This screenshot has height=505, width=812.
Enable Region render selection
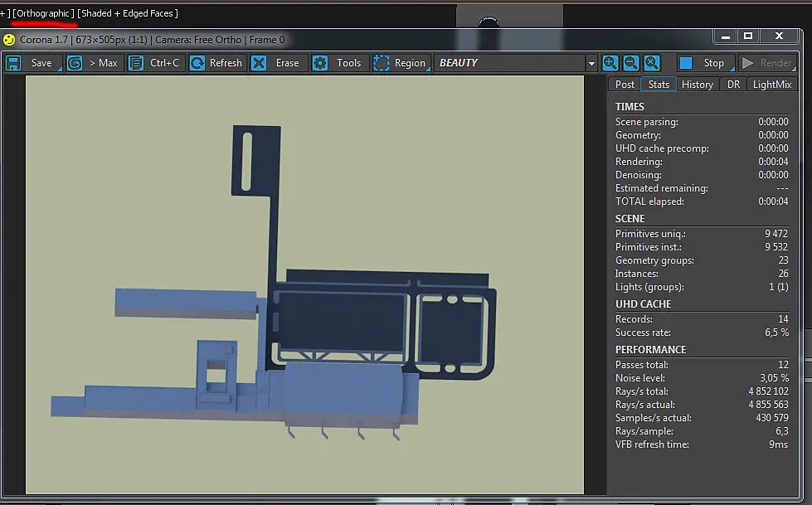[400, 63]
